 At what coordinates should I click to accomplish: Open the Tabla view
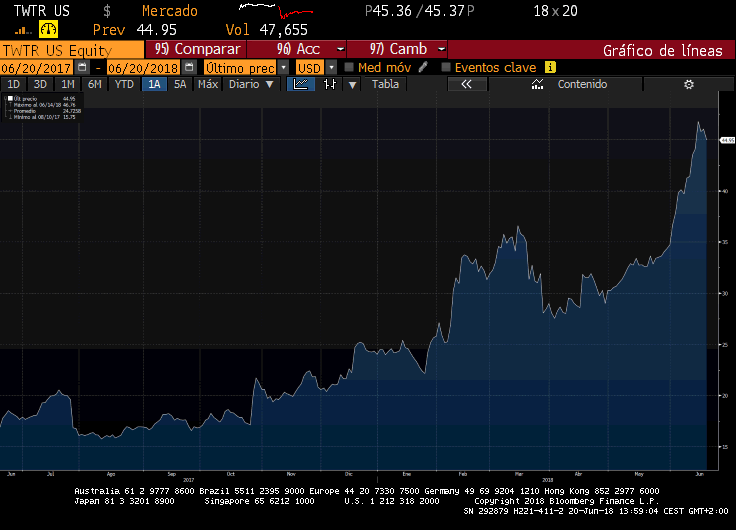tap(385, 84)
